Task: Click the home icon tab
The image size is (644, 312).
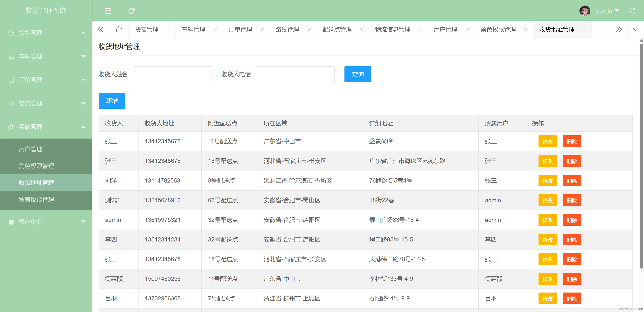Action: (x=119, y=30)
